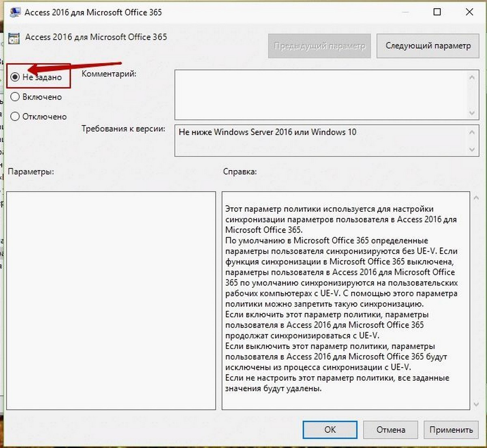Viewport: 487px width, 448px height.
Task: Click inside the 'Комментарий' text field
Action: (x=320, y=95)
